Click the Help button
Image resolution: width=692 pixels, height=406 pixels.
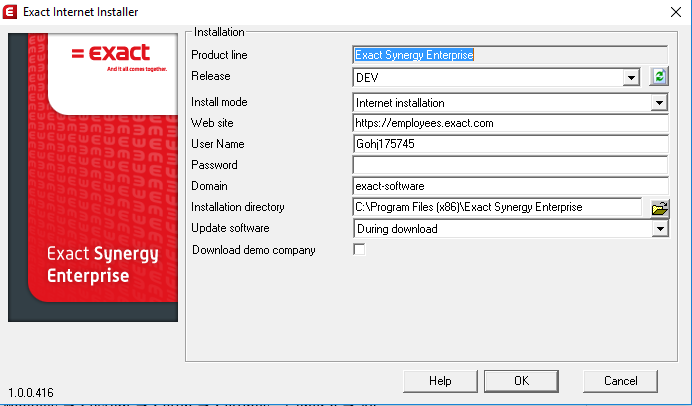coord(440,381)
